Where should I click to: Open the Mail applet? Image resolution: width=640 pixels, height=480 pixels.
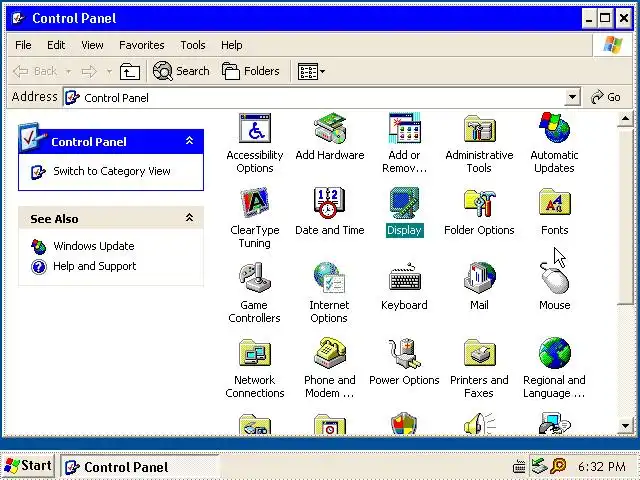[x=479, y=287]
